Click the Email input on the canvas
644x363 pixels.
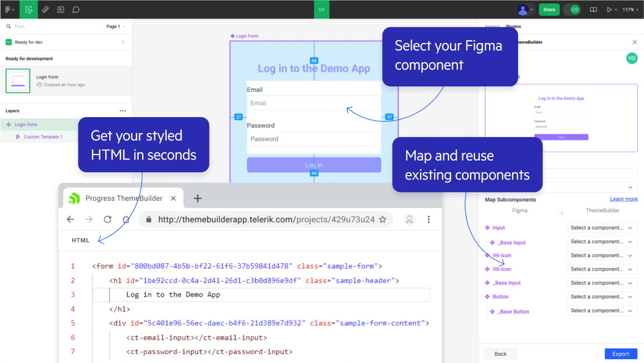point(314,103)
